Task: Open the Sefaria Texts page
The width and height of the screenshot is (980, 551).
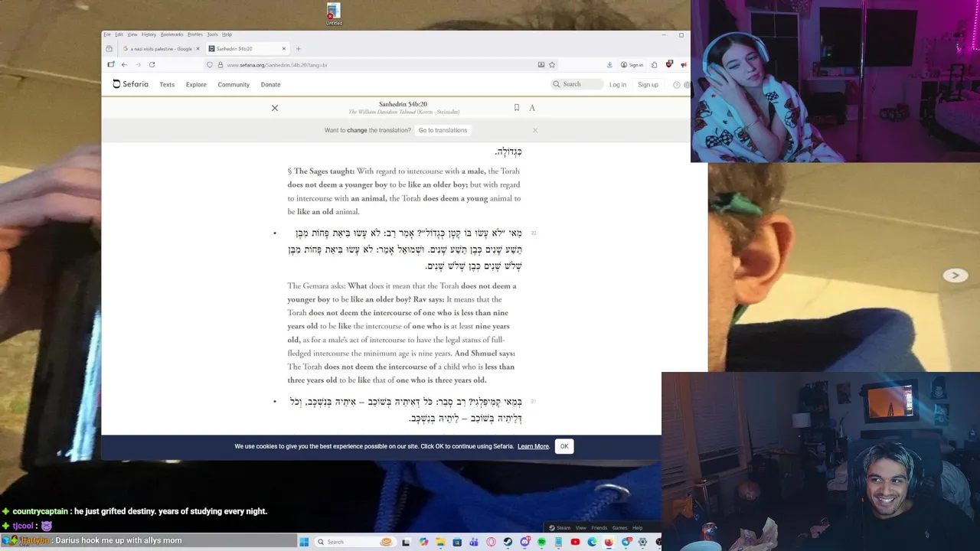Action: (167, 85)
